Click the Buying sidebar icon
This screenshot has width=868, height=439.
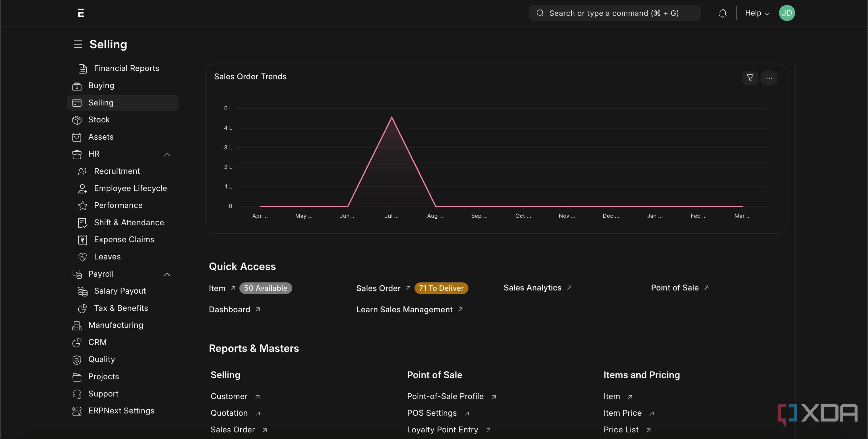coord(77,86)
